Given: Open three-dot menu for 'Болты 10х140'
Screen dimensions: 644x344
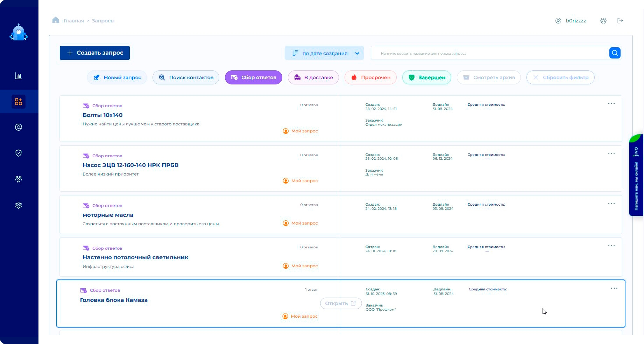Looking at the screenshot, I should point(611,104).
